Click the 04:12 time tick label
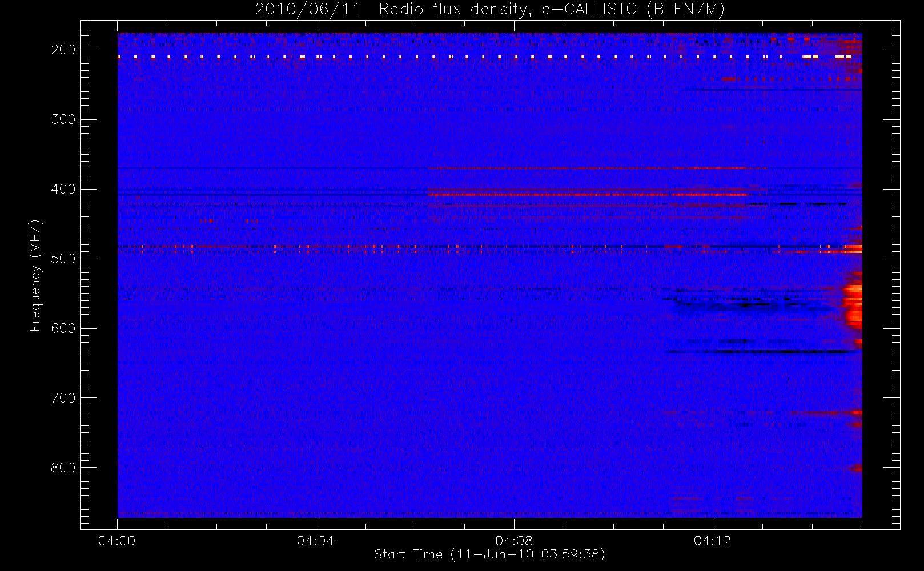 pos(712,541)
